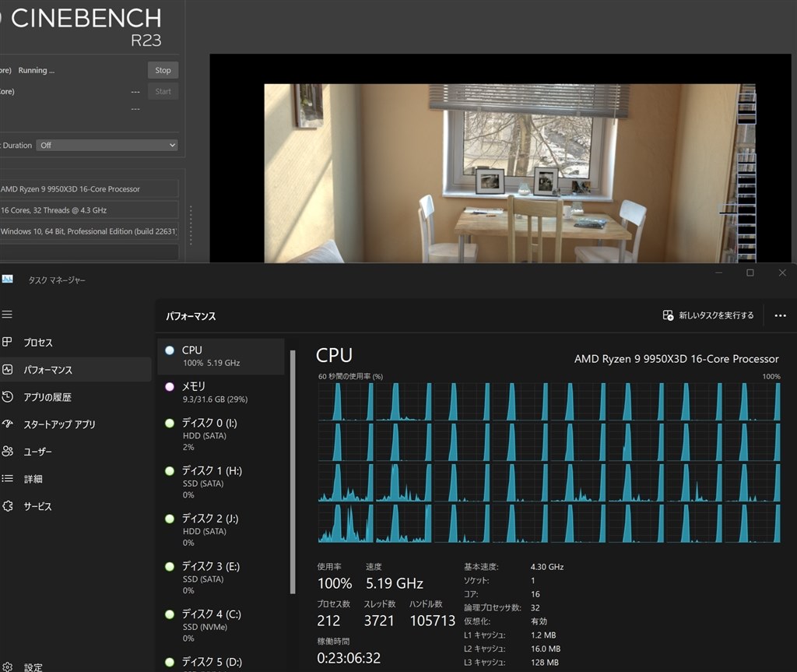Open the スタートアップ アプリ page
This screenshot has height=672, width=797.
pyautogui.click(x=59, y=424)
